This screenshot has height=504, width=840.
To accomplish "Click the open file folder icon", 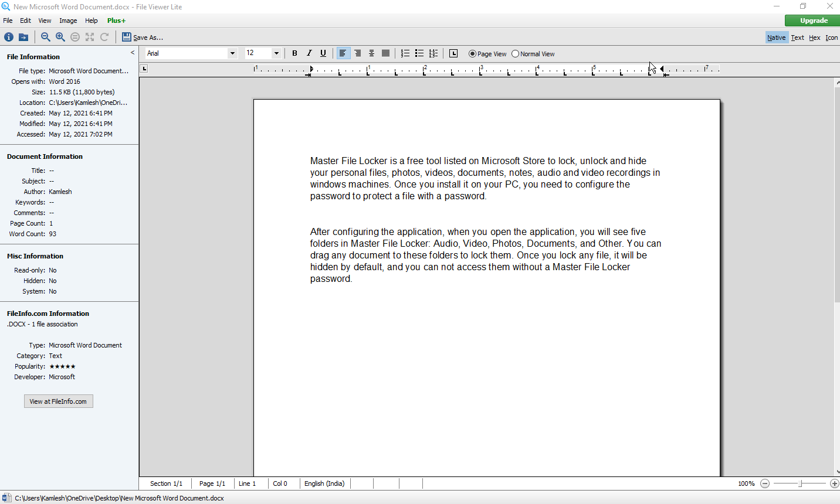I will click(23, 37).
